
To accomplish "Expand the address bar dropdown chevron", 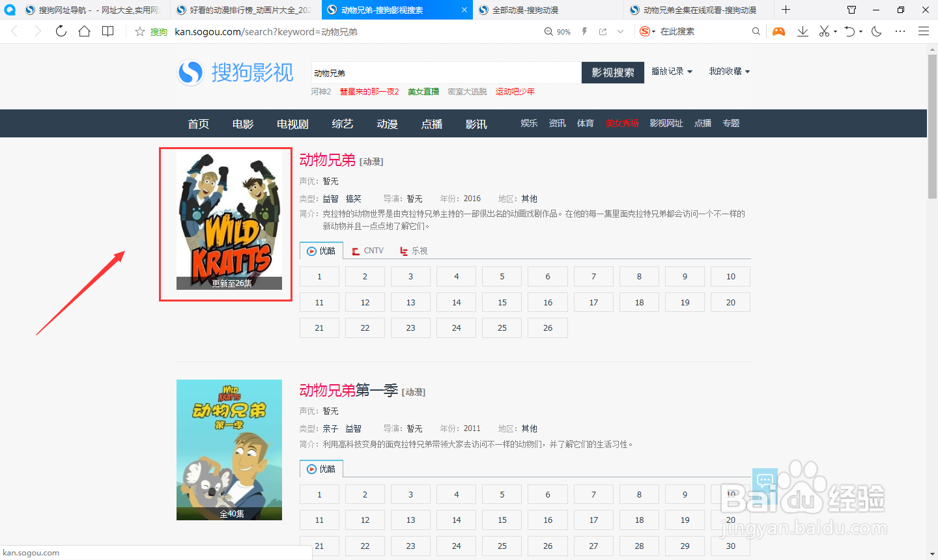I will 621,31.
